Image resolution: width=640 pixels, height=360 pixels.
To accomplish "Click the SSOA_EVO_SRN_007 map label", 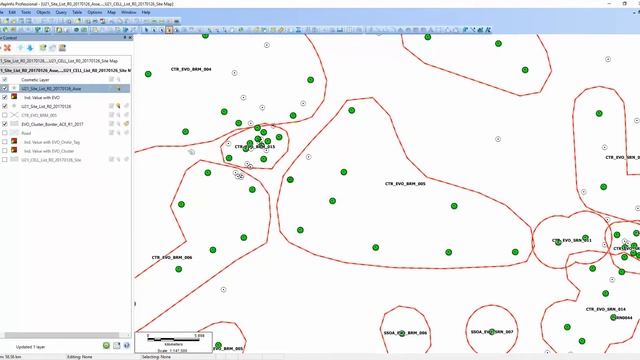I will (x=492, y=332).
